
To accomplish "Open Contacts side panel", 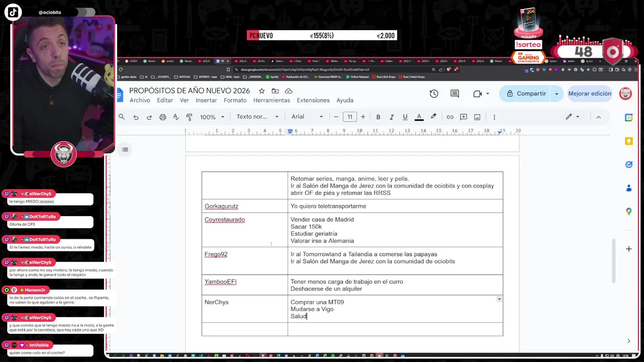I will [x=629, y=188].
